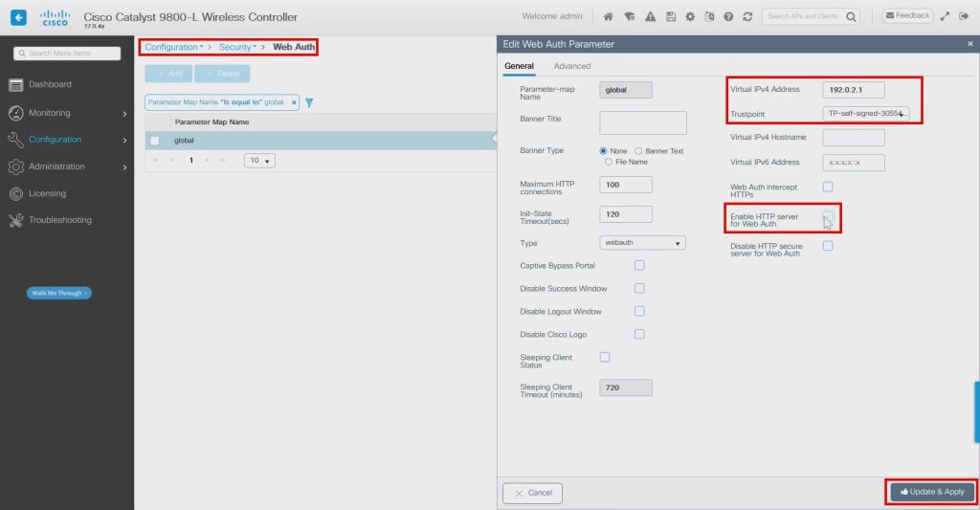The width and height of the screenshot is (980, 510).
Task: Open Licensing in the sidebar
Action: click(x=47, y=193)
